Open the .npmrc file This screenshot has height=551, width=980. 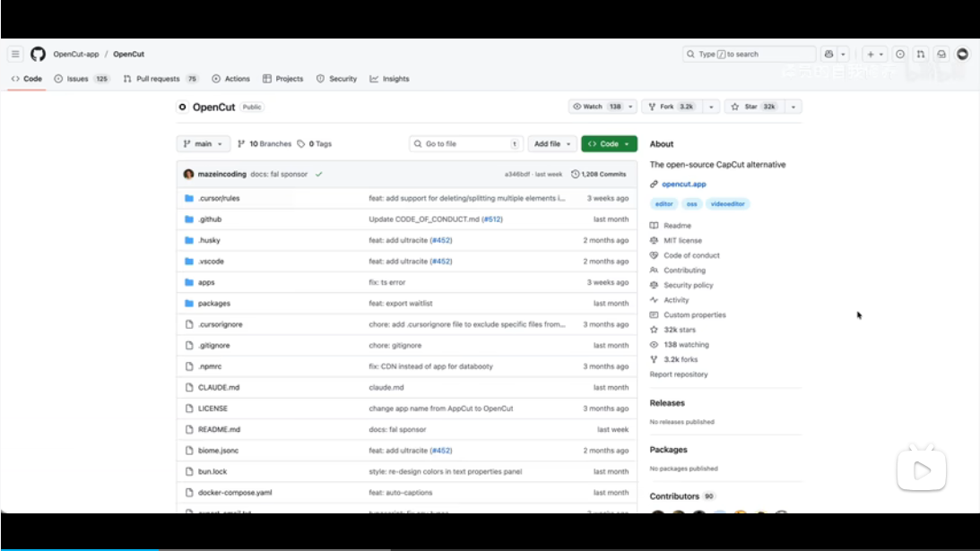point(210,366)
